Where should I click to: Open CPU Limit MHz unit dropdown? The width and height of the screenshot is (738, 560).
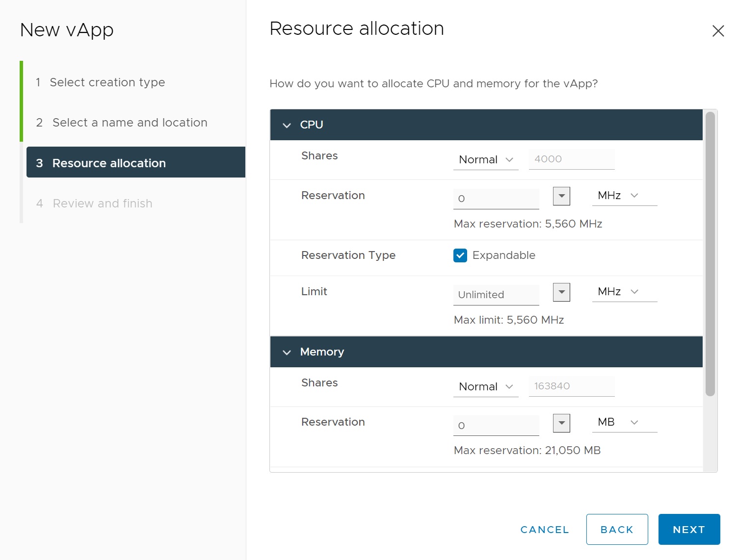point(624,292)
